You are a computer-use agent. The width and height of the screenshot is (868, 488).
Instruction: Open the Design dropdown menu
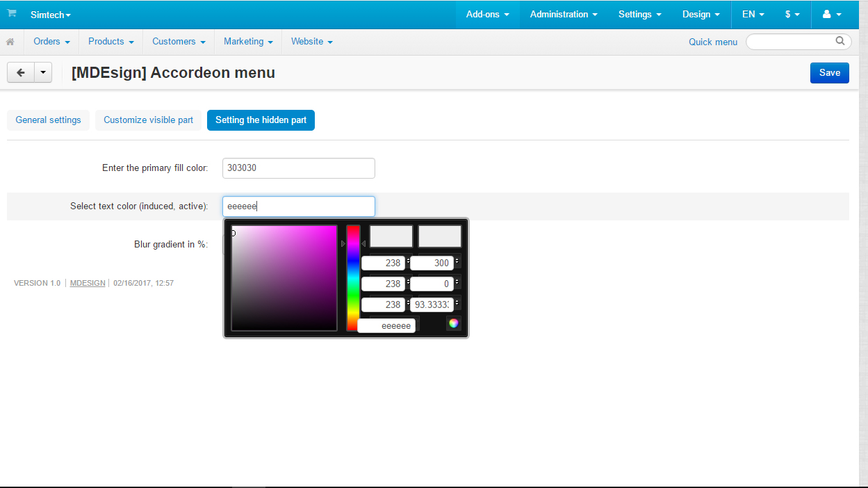pos(701,14)
